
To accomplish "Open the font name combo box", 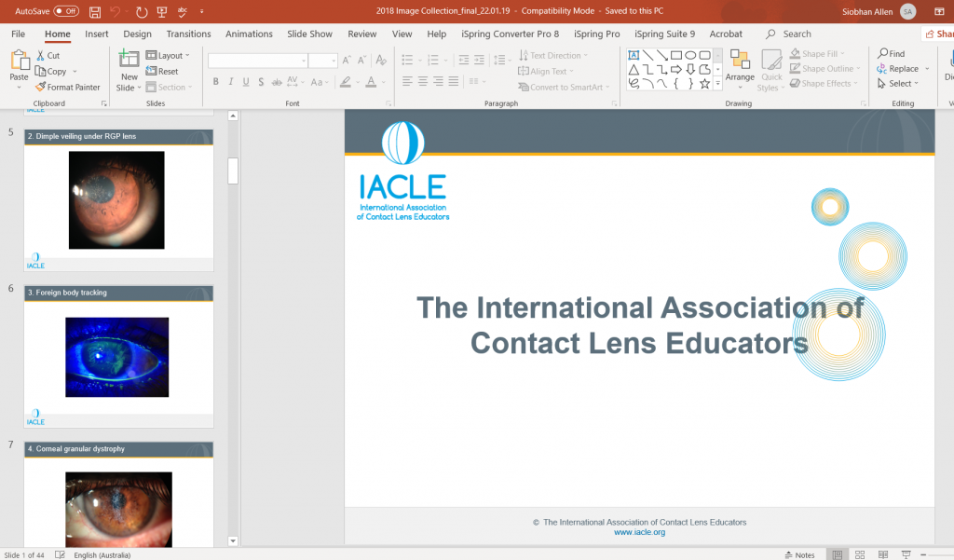I will pyautogui.click(x=258, y=61).
